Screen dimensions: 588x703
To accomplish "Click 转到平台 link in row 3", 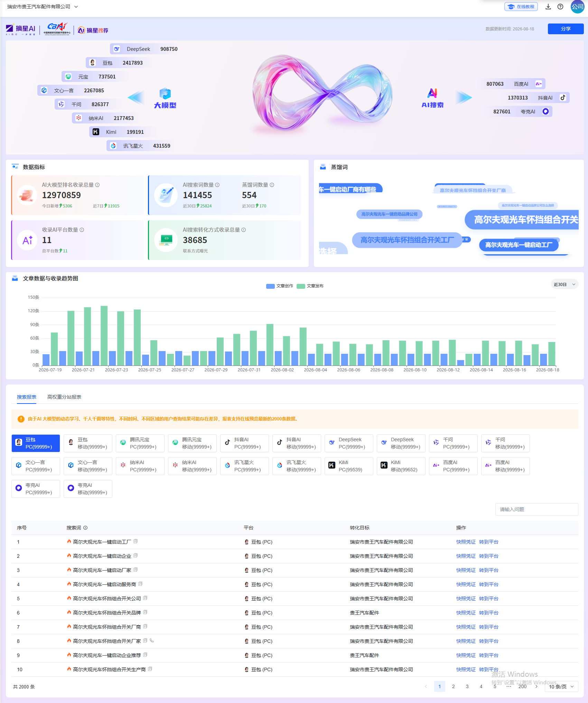I will coord(488,570).
